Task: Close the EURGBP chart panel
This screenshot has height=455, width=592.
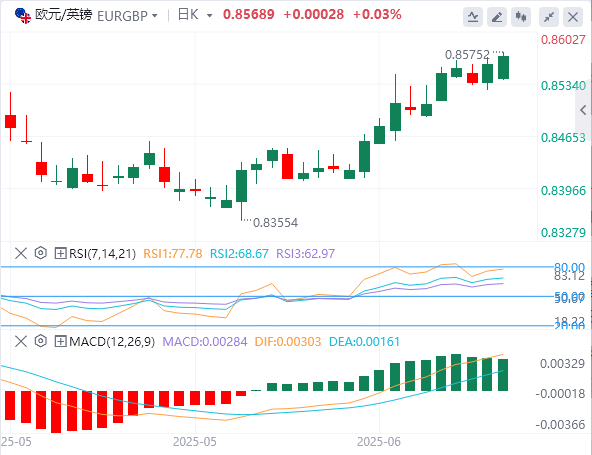Action: [x=573, y=17]
